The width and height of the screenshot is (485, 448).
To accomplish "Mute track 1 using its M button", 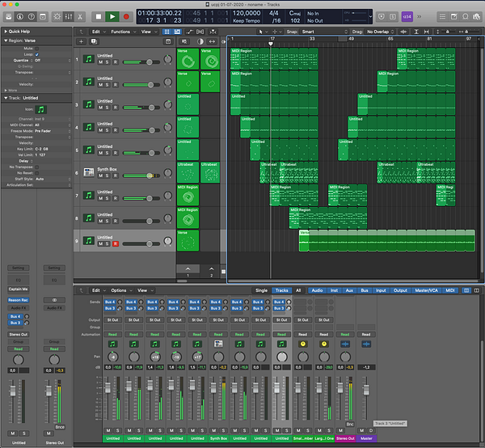I will pyautogui.click(x=100, y=62).
